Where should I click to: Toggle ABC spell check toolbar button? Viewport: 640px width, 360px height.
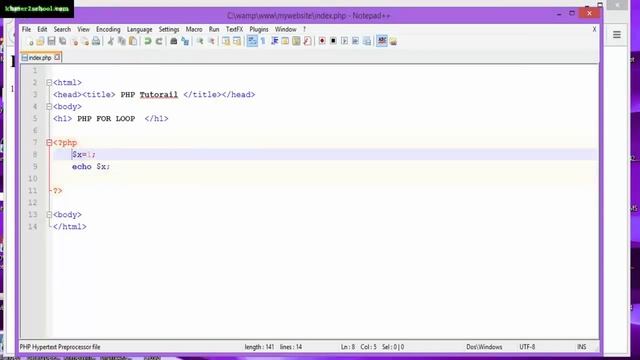[x=382, y=41]
